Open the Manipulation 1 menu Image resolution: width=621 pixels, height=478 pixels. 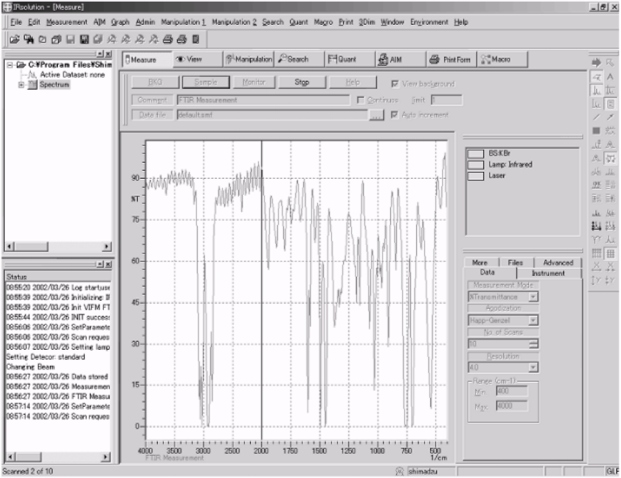(x=183, y=22)
